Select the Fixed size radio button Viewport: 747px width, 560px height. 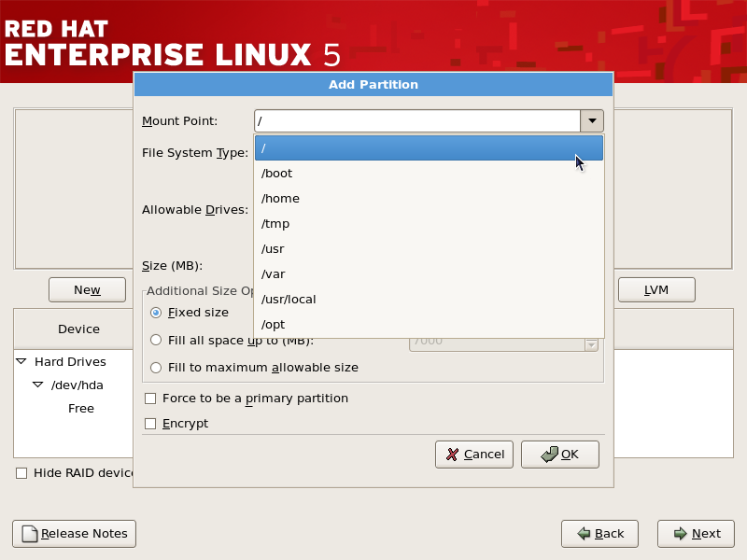[x=156, y=313]
